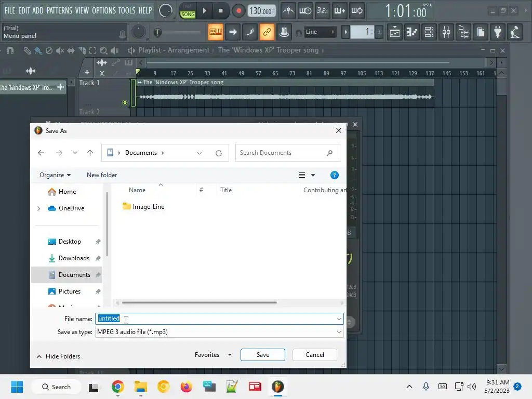Image resolution: width=532 pixels, height=399 pixels.
Task: Click the Cancel button
Action: tap(314, 355)
